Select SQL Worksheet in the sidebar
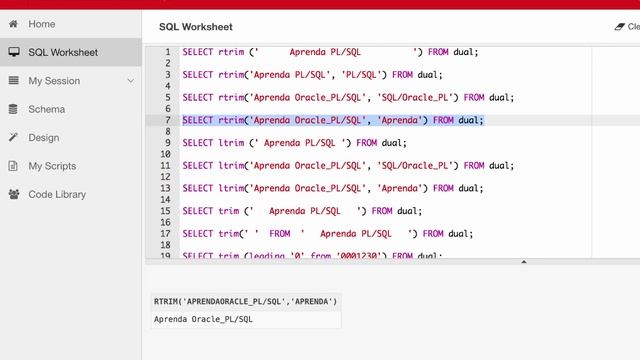The height and width of the screenshot is (360, 640). click(x=71, y=52)
